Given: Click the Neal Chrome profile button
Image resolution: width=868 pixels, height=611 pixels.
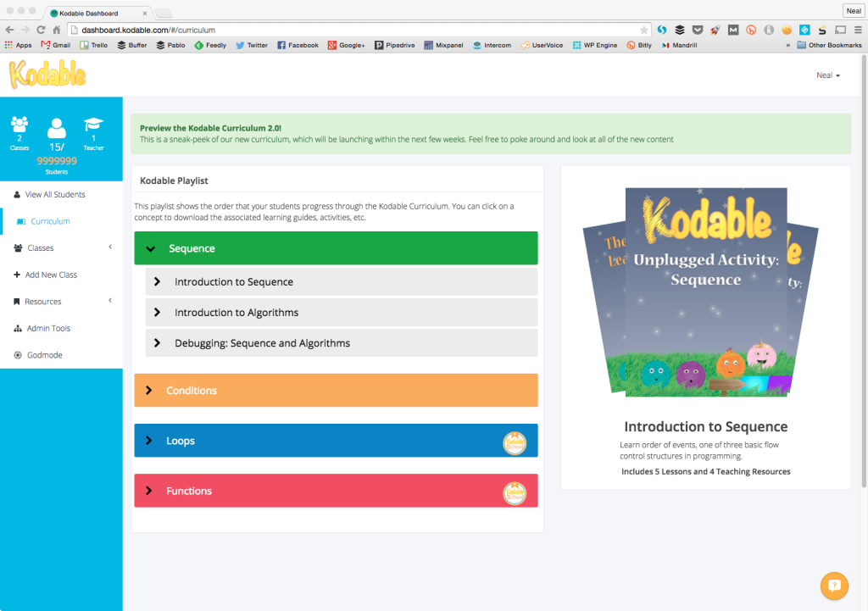Looking at the screenshot, I should (x=854, y=10).
